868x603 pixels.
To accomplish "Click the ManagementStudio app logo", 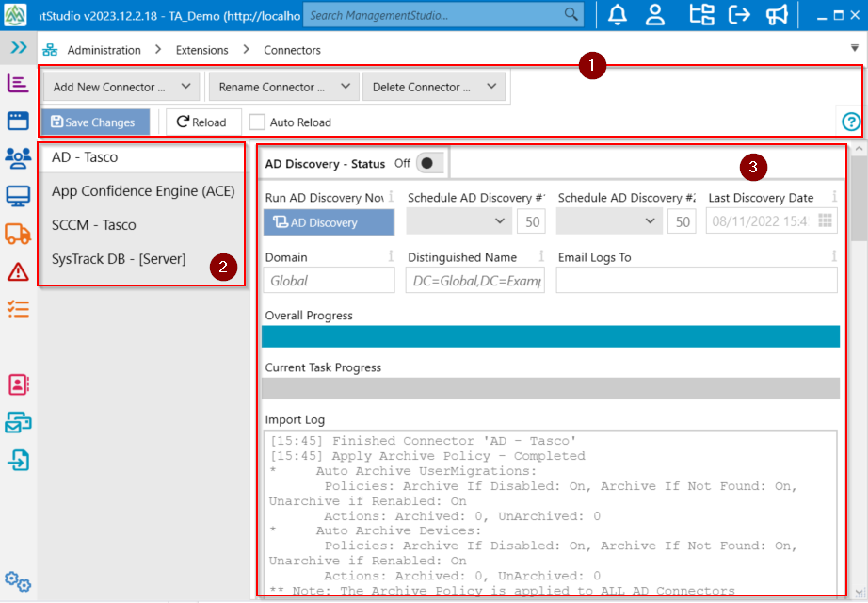I will [x=15, y=15].
